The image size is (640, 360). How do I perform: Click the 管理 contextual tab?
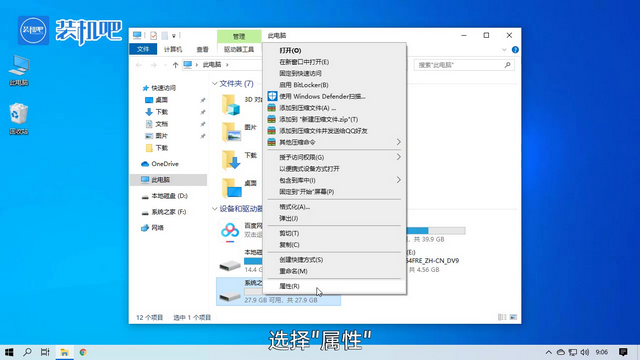pos(239,36)
